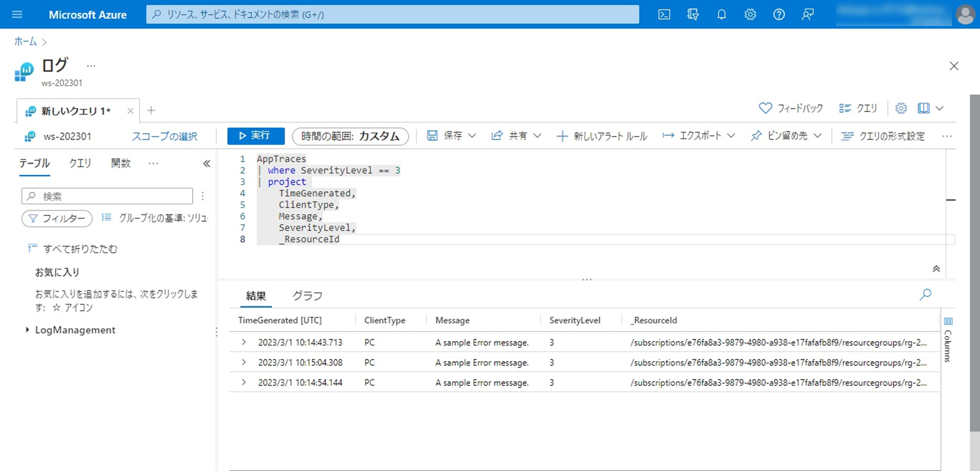The height and width of the screenshot is (471, 980).
Task: Sort by ClientType column header
Action: pyautogui.click(x=385, y=320)
